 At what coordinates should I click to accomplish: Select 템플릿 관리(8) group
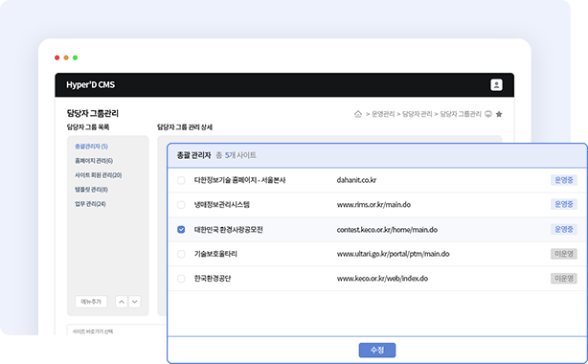pyautogui.click(x=91, y=190)
